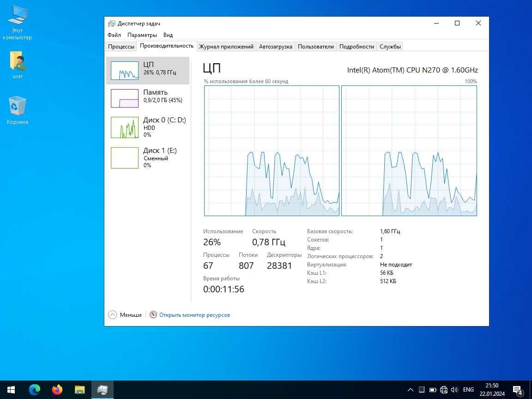
Task: Open the Подробности tab
Action: pos(357,47)
